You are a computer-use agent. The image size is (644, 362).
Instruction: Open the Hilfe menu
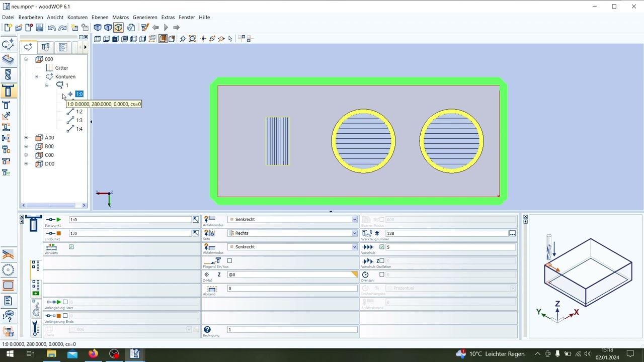pyautogui.click(x=204, y=17)
